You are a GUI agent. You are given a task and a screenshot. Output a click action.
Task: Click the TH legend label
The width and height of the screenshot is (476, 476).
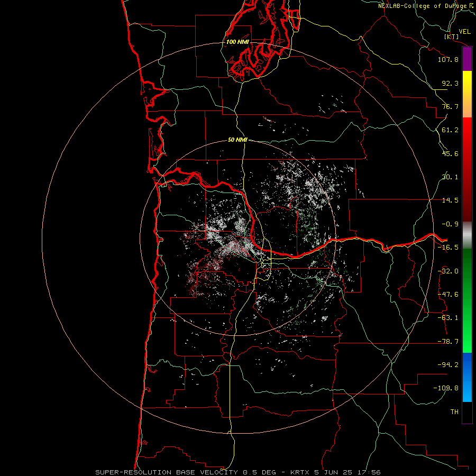click(x=454, y=412)
